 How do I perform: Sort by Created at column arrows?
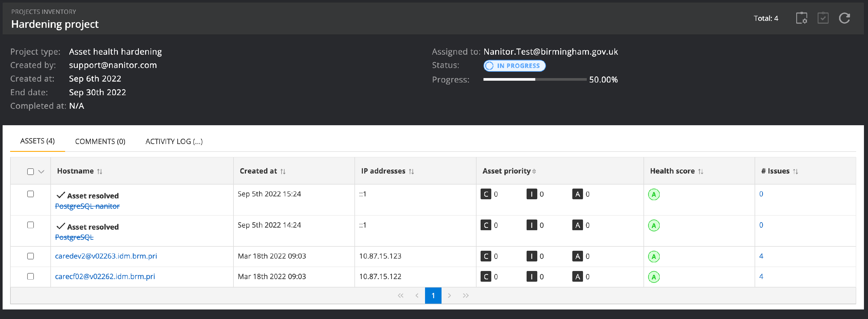[283, 172]
